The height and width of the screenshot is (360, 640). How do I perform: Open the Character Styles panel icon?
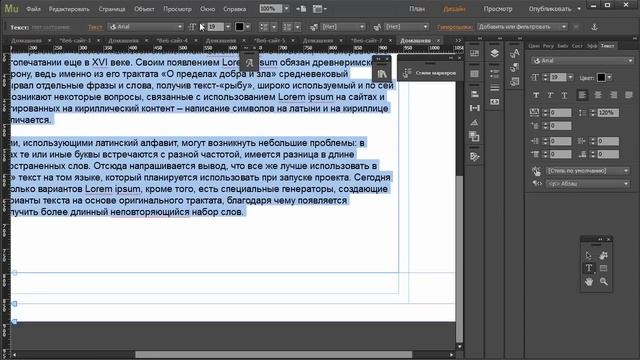514,53
